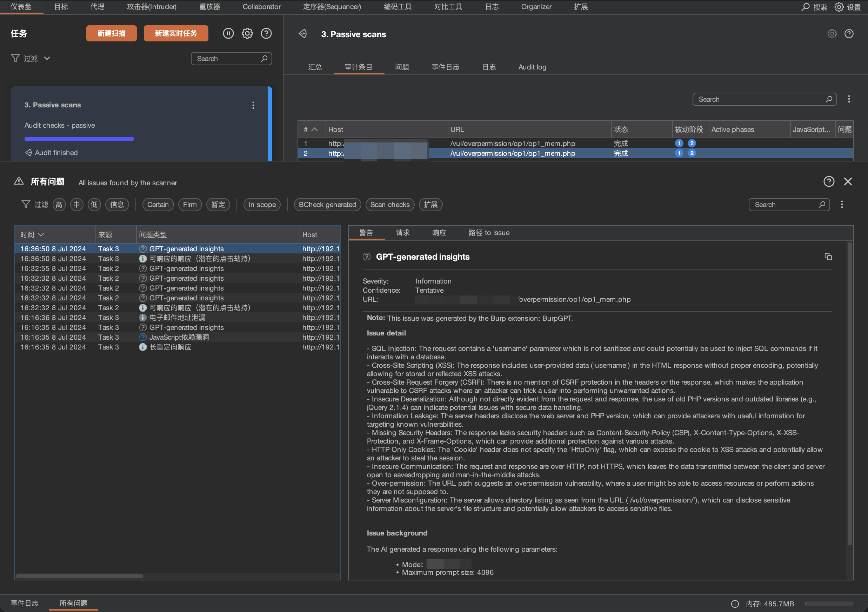868x612 pixels.
Task: Toggle BCheck generated filter
Action: point(327,205)
